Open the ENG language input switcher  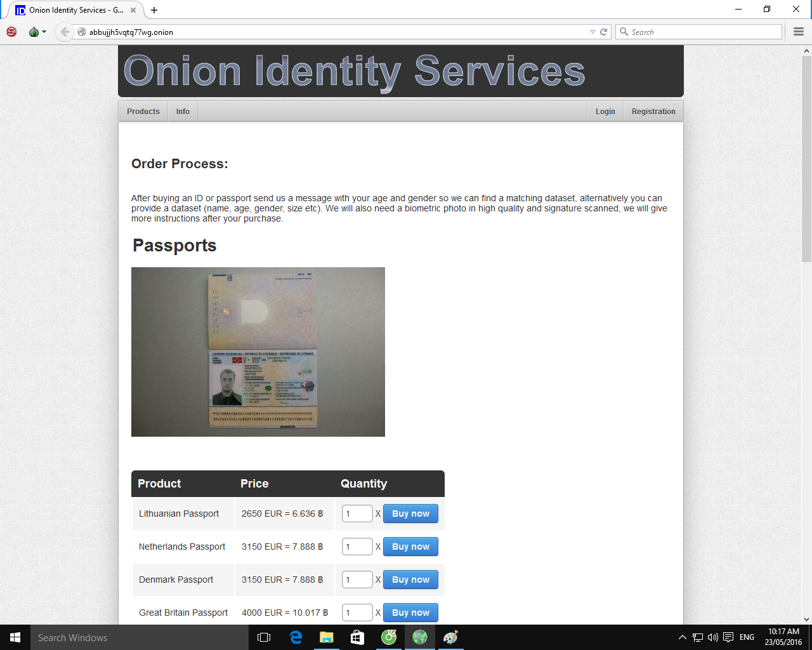coord(746,637)
